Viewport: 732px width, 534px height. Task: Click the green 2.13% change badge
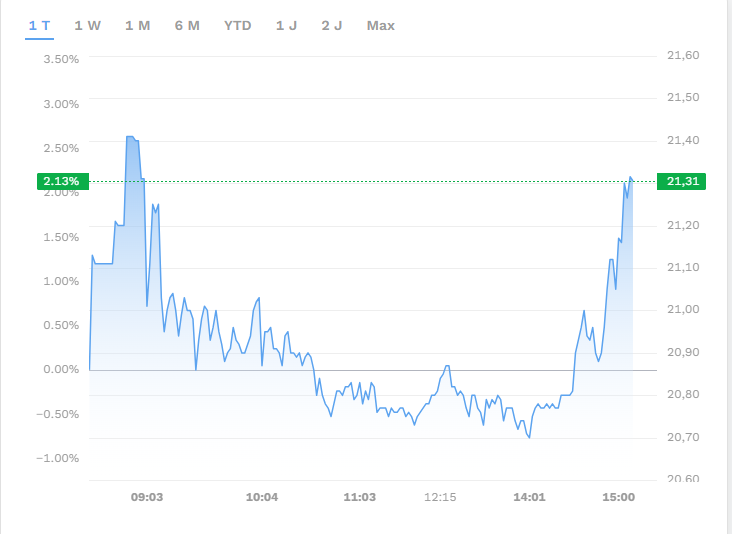point(63,181)
